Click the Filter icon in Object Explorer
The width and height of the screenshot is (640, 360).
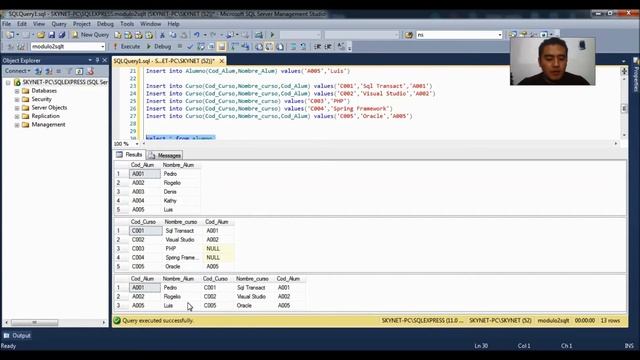tap(69, 71)
